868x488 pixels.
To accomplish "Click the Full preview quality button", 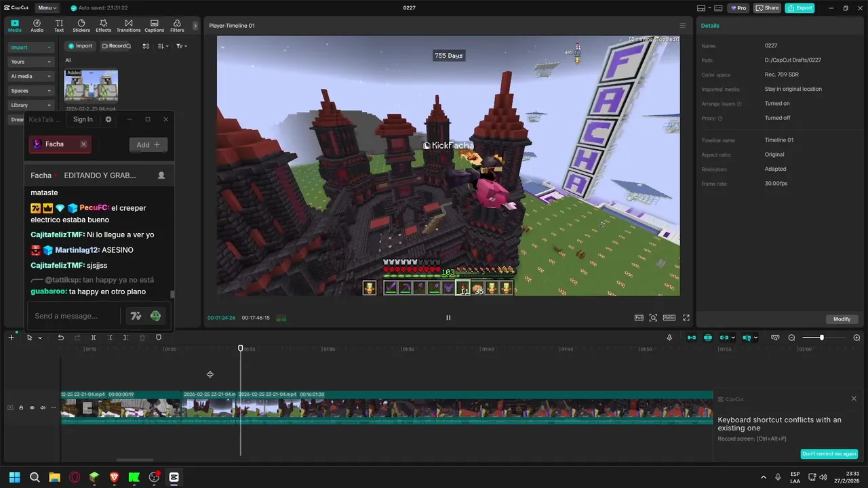I will click(x=639, y=317).
